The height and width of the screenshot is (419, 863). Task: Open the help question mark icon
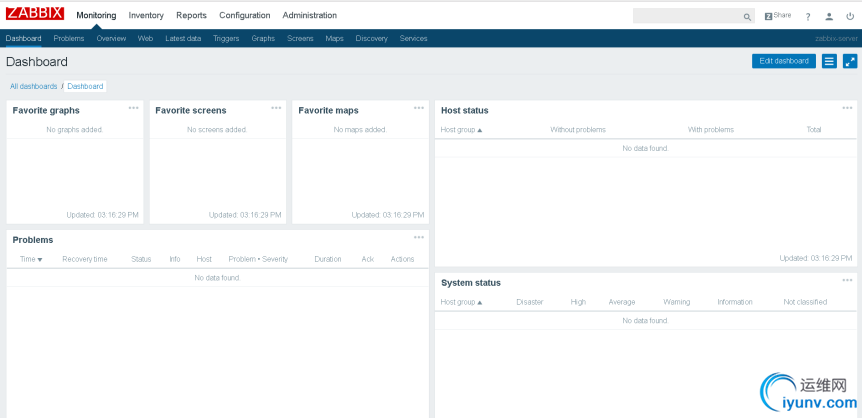(x=807, y=17)
